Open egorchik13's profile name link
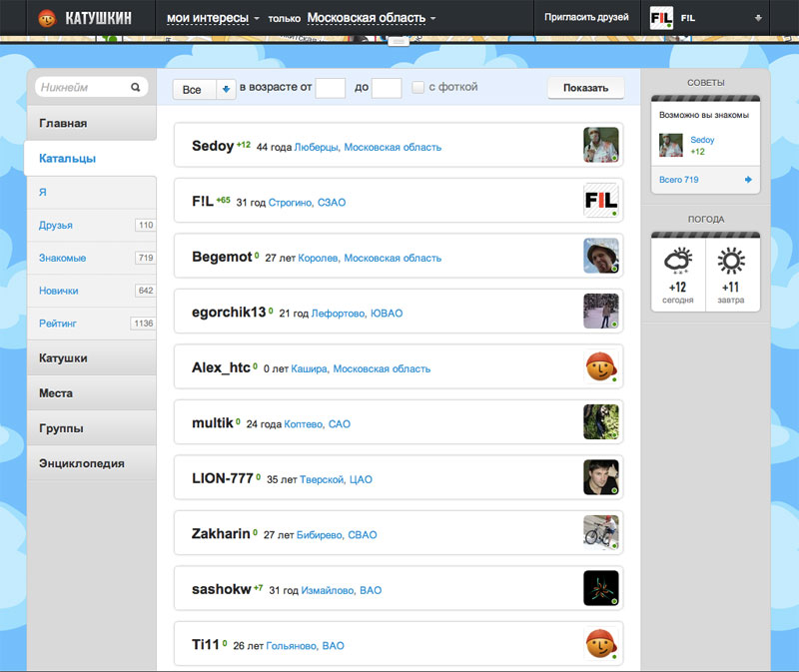The image size is (799, 672). 229,312
